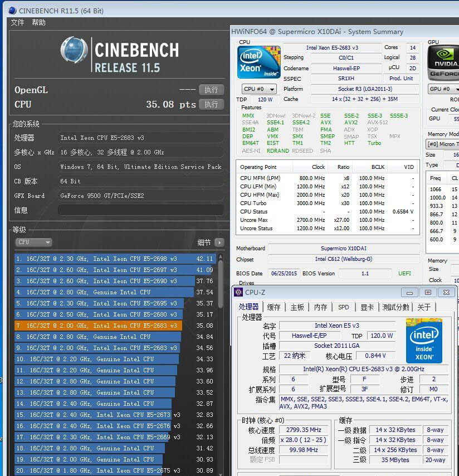The width and height of the screenshot is (459, 476).
Task: Switch to the 处理器 tab in CPU-Z
Action: click(x=248, y=307)
